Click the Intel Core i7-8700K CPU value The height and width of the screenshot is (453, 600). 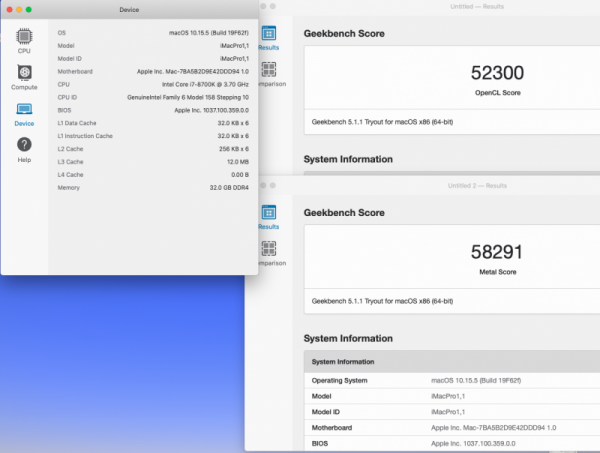tap(205, 85)
